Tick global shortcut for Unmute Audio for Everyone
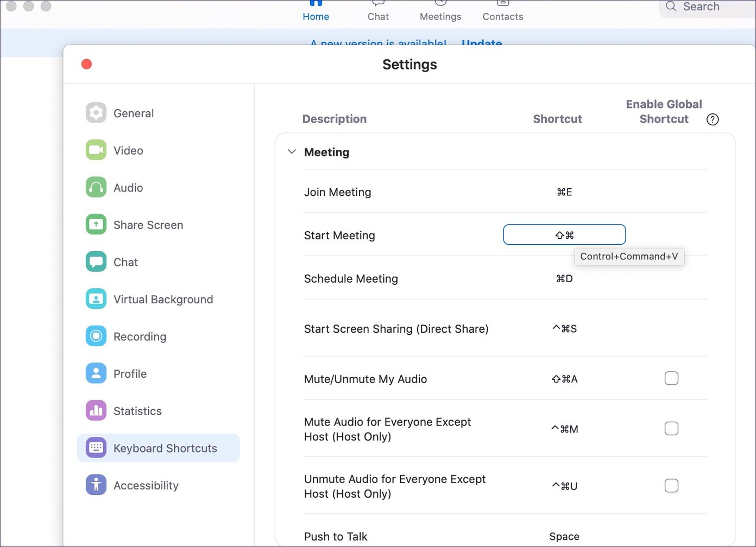756x547 pixels. 671,486
